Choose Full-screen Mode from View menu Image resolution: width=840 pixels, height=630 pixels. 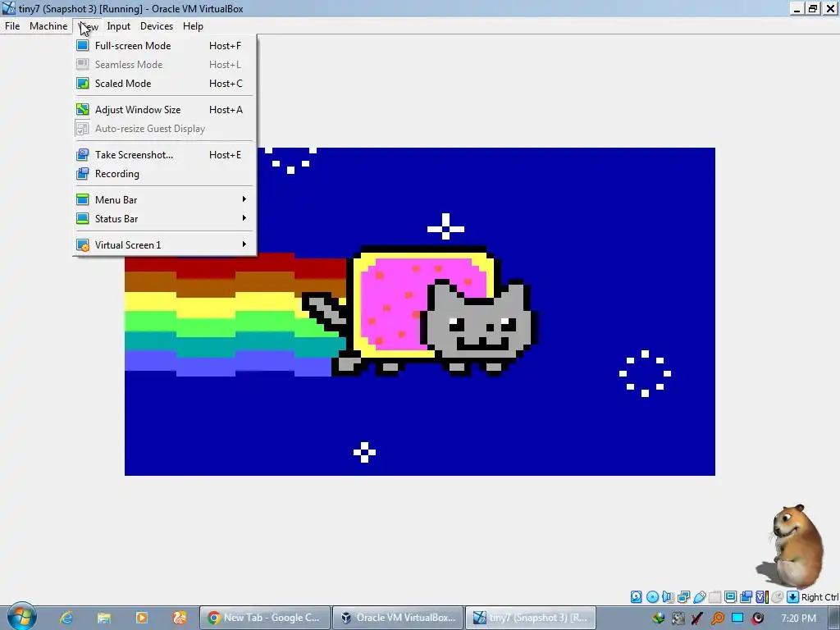(164, 46)
